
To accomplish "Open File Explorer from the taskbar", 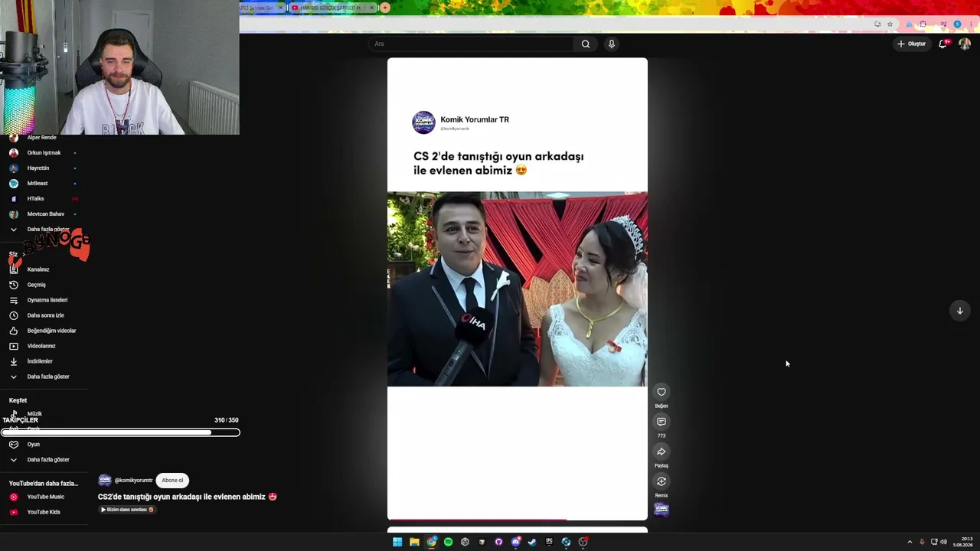I will [414, 542].
